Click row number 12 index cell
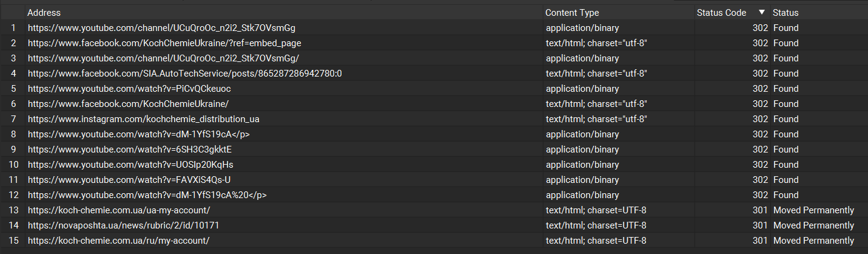 pos(13,195)
